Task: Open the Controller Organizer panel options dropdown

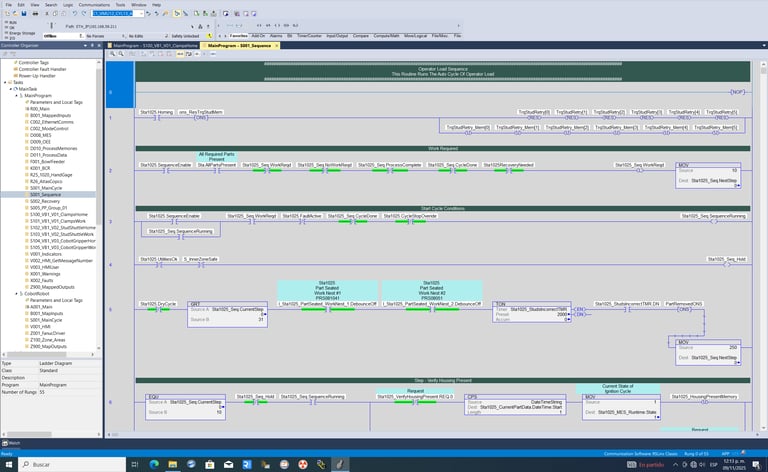Action: (x=85, y=46)
